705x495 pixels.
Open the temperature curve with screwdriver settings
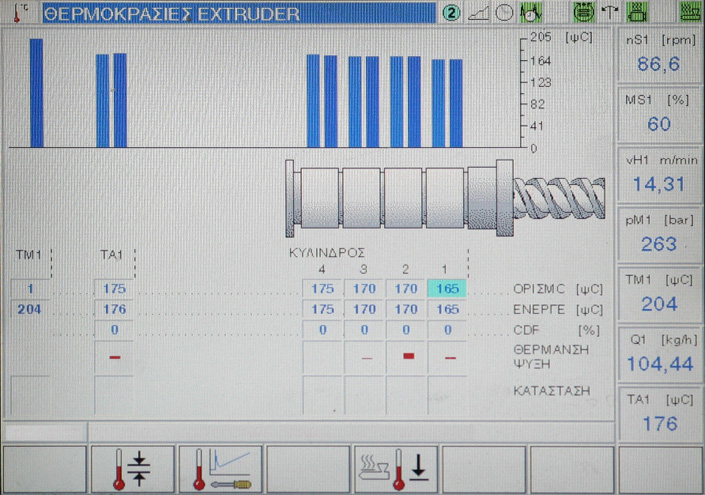pyautogui.click(x=220, y=469)
